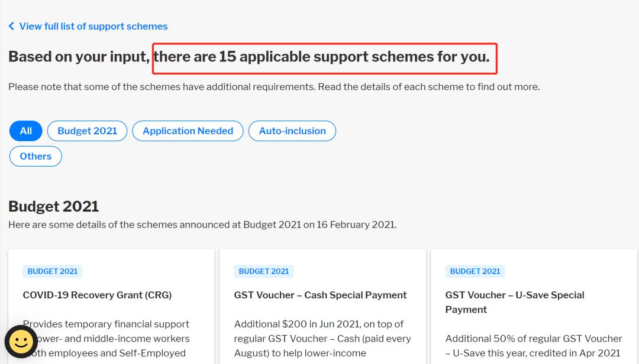
Task: Click BUDGET 2021 tag on U-Save card
Action: 475,271
